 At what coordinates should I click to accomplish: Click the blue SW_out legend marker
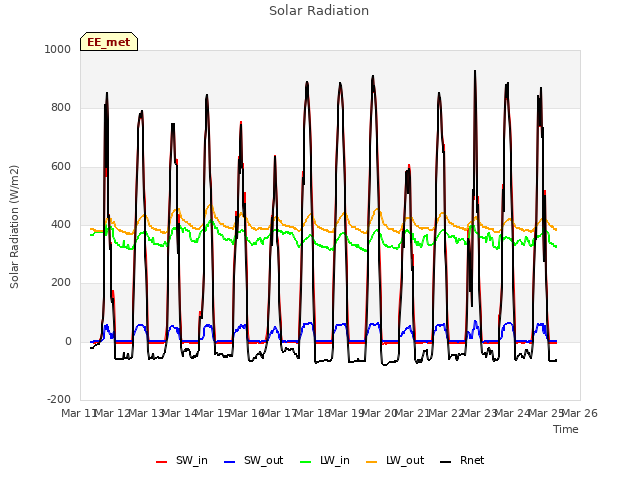[x=230, y=462]
